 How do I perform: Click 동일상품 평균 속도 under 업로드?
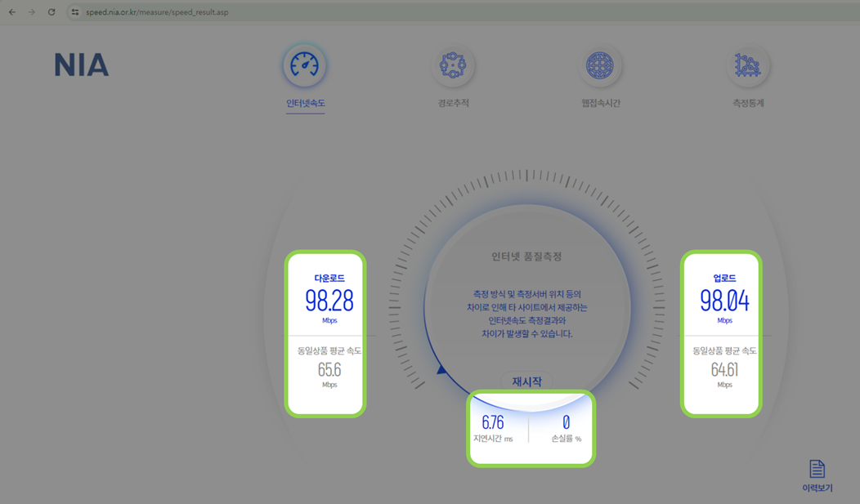(724, 350)
